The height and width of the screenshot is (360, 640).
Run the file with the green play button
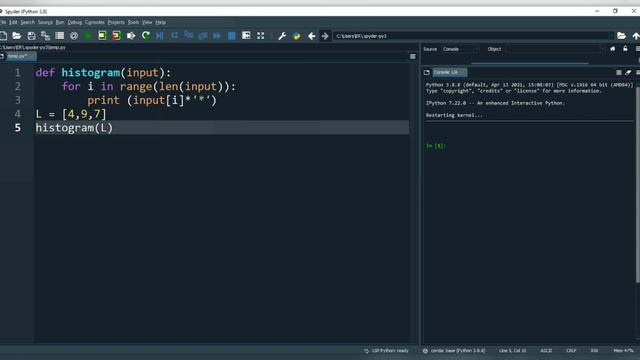tap(88, 36)
